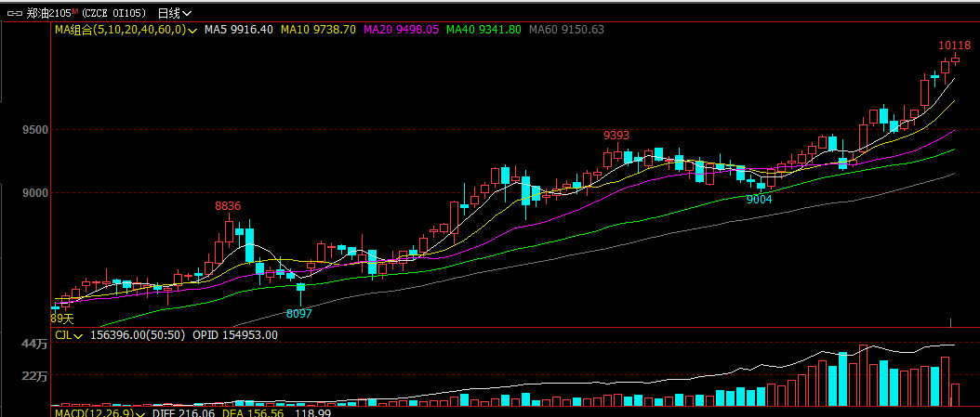Click the 9000 price axis label
980x417 pixels.
pos(35,193)
